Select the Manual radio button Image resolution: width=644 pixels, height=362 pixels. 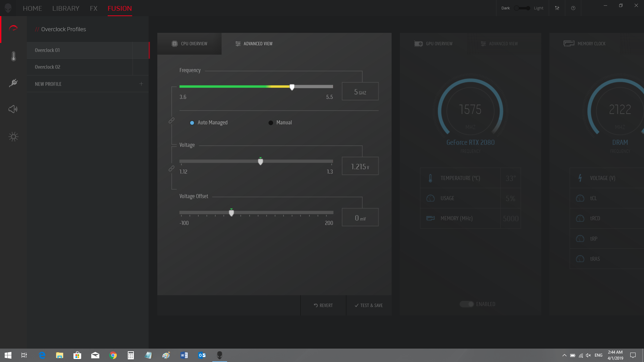click(x=271, y=123)
